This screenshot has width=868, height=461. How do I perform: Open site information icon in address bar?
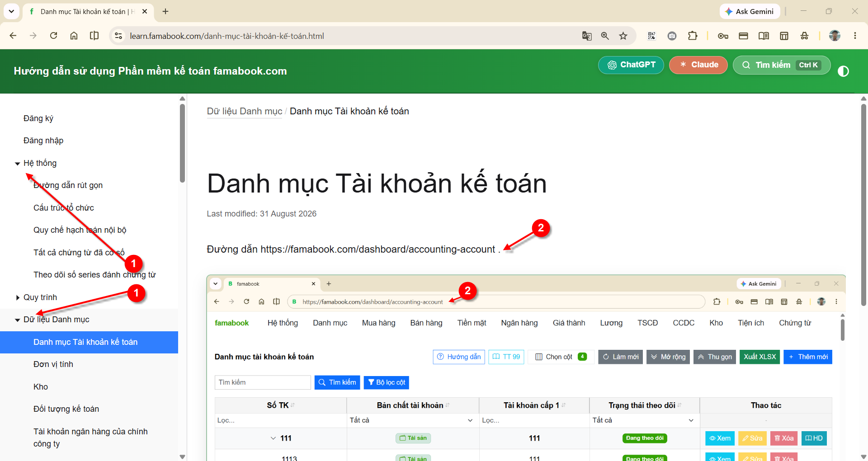point(118,36)
